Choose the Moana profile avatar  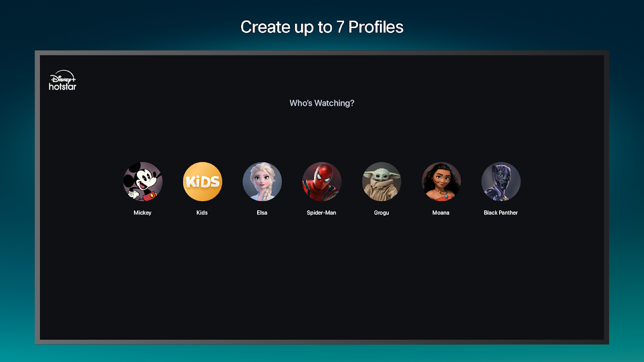[x=441, y=182]
